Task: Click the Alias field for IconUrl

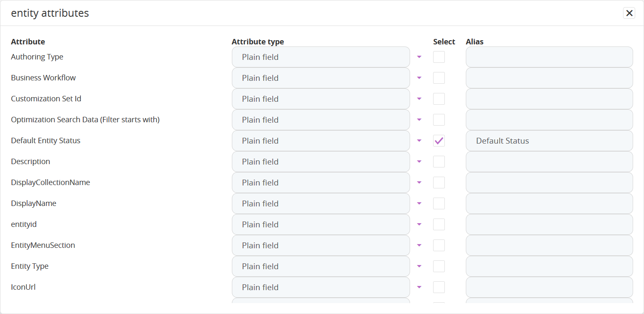Action: [x=549, y=287]
